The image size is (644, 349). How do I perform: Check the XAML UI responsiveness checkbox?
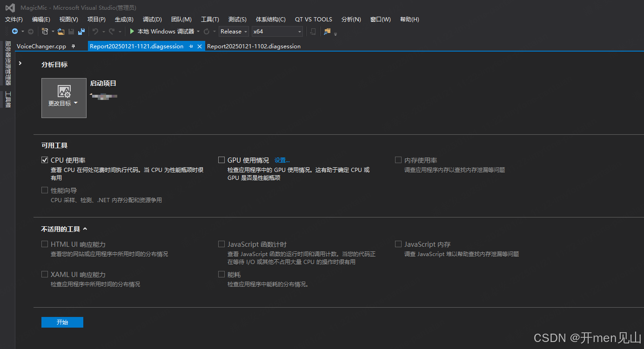[45, 274]
